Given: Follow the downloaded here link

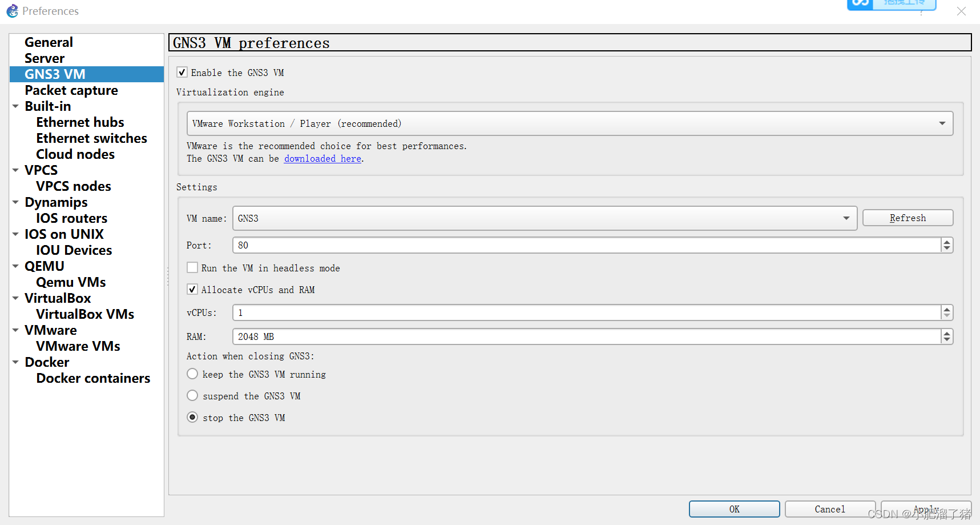Looking at the screenshot, I should pos(322,159).
